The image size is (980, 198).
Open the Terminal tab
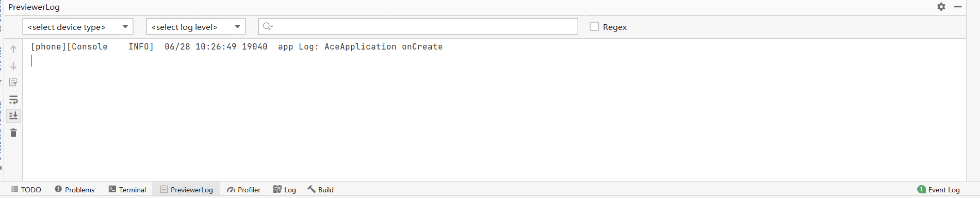point(127,190)
